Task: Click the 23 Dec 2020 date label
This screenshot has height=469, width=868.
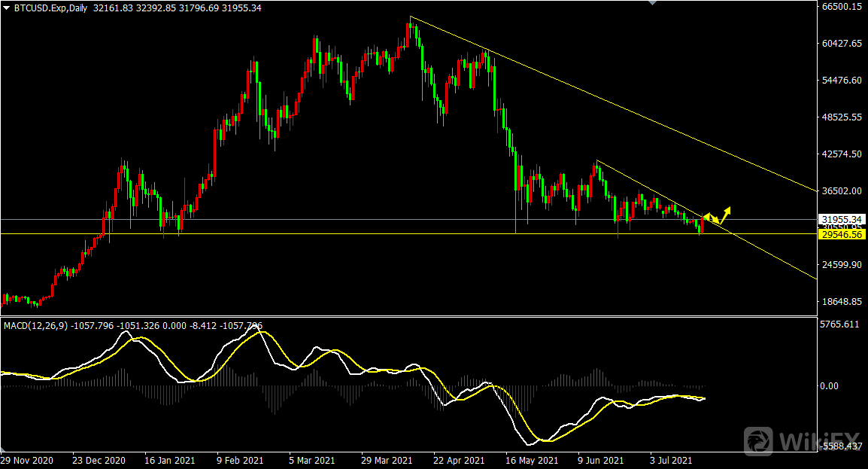Action: coord(99,460)
